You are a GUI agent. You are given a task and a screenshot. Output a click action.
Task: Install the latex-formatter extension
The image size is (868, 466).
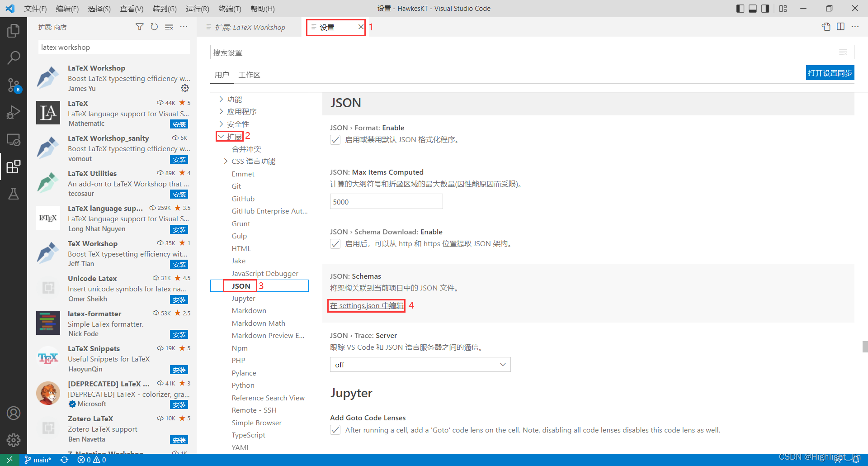[179, 335]
